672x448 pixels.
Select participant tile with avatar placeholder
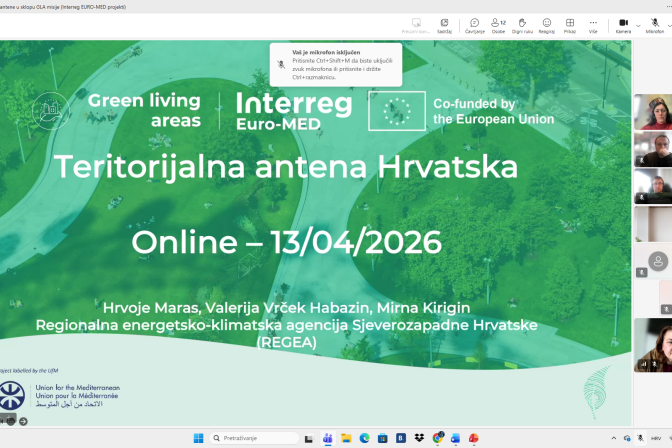(653, 261)
